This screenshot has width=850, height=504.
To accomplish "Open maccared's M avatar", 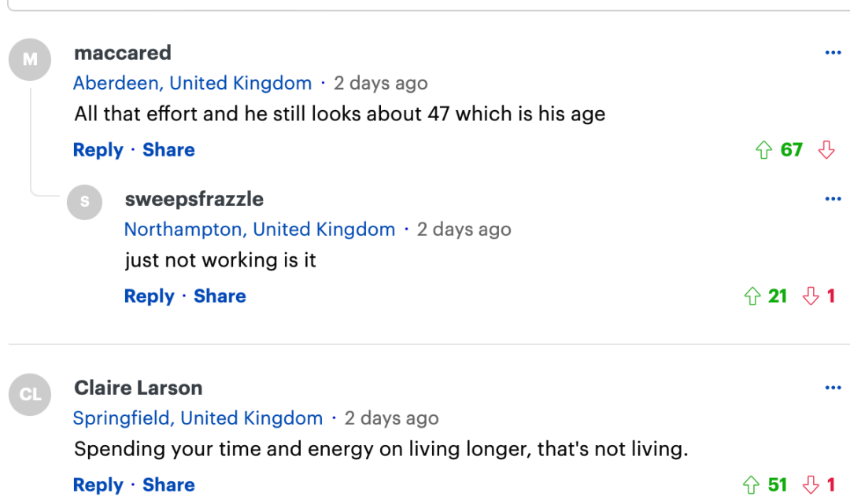I will [30, 60].
